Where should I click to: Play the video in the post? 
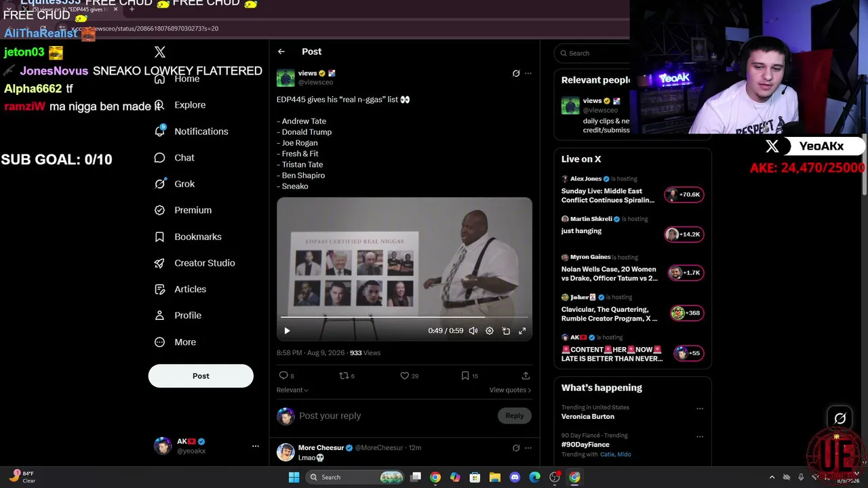coord(287,331)
